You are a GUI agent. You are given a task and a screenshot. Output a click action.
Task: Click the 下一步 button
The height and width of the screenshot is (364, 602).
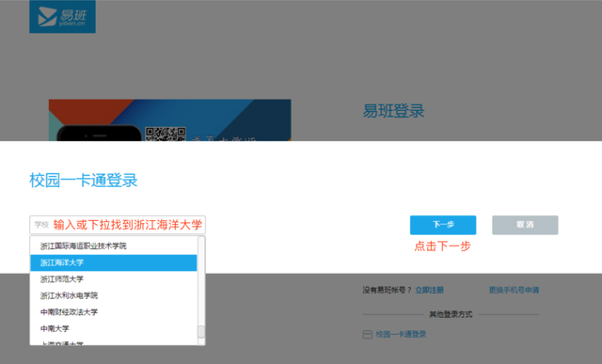coord(443,225)
